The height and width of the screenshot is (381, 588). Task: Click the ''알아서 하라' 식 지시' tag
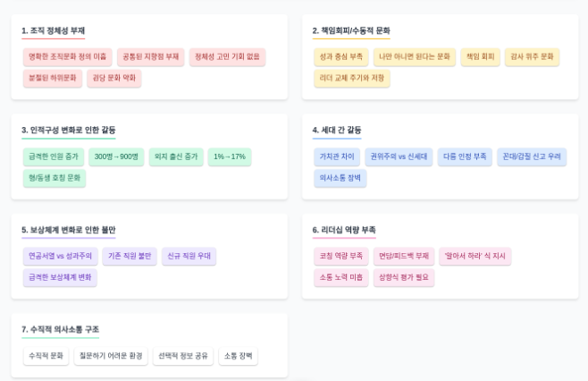475,256
